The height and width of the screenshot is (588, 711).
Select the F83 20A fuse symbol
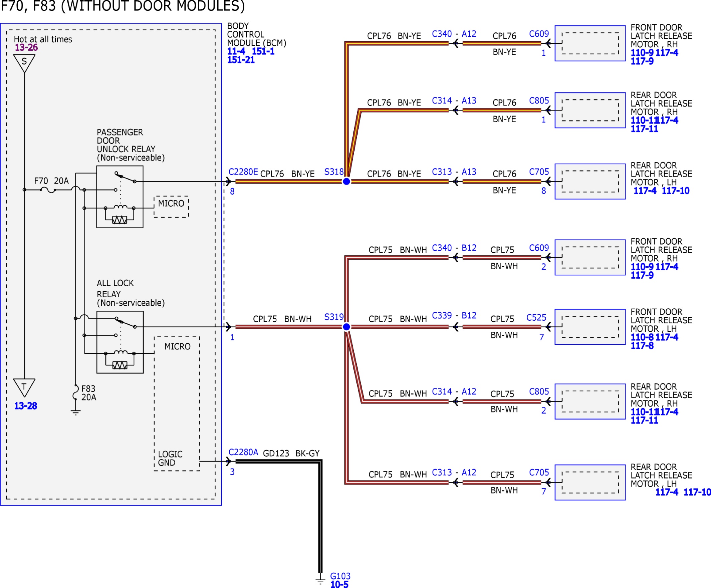[75, 392]
